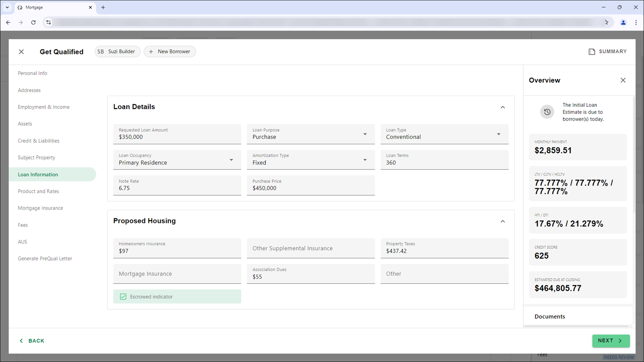Click the BACK button
This screenshot has height=362, width=644.
click(32, 341)
